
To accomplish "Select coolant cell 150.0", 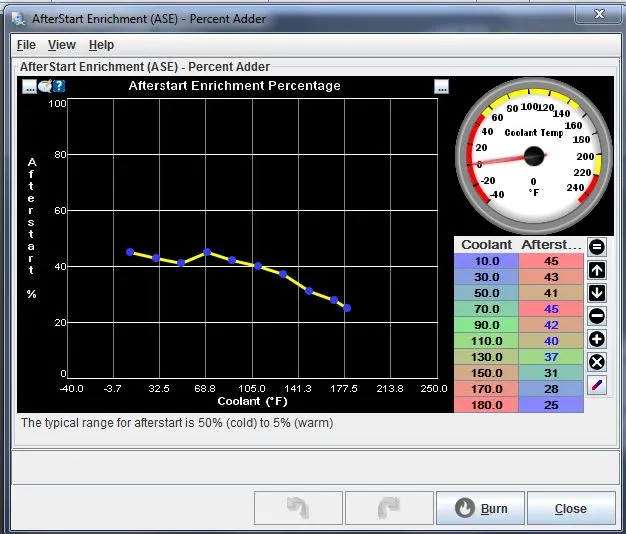I will click(x=486, y=373).
